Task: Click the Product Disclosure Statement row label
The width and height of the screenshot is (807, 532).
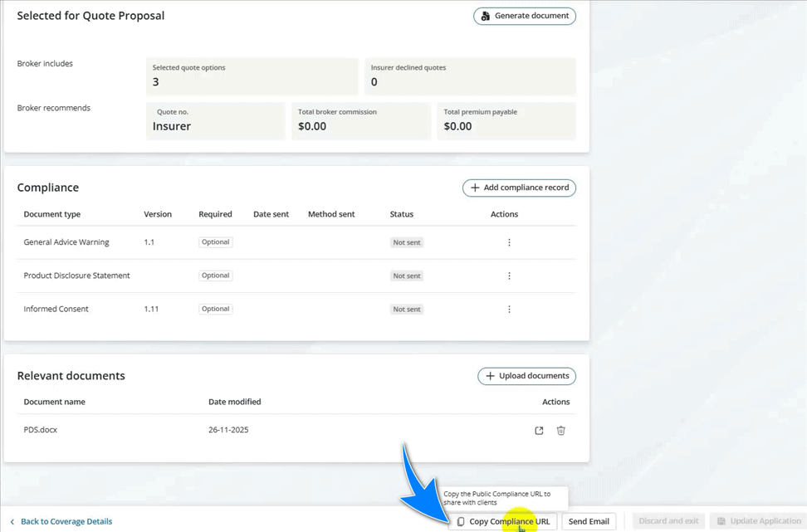Action: tap(76, 276)
